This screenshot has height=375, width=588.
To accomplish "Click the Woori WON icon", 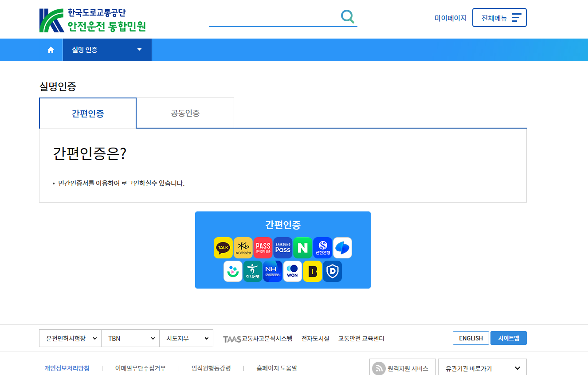I will point(293,271).
